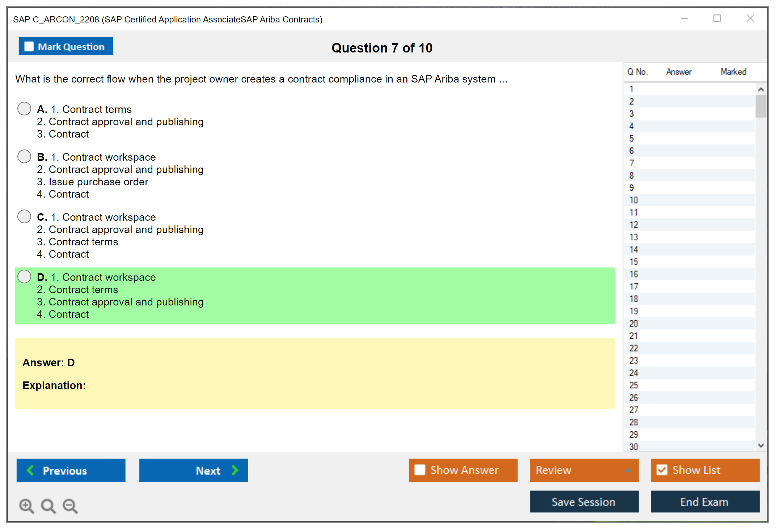Minimize the exam window
This screenshot has height=532, width=778.
coord(684,18)
